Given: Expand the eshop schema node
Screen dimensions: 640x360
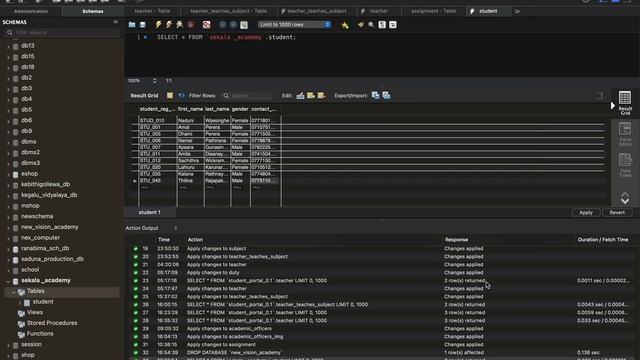Looking at the screenshot, I should (x=8, y=174).
